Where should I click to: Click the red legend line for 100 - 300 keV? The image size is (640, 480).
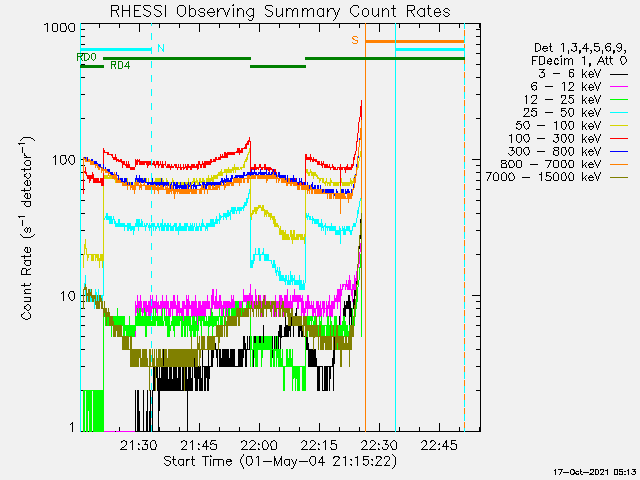(x=619, y=139)
